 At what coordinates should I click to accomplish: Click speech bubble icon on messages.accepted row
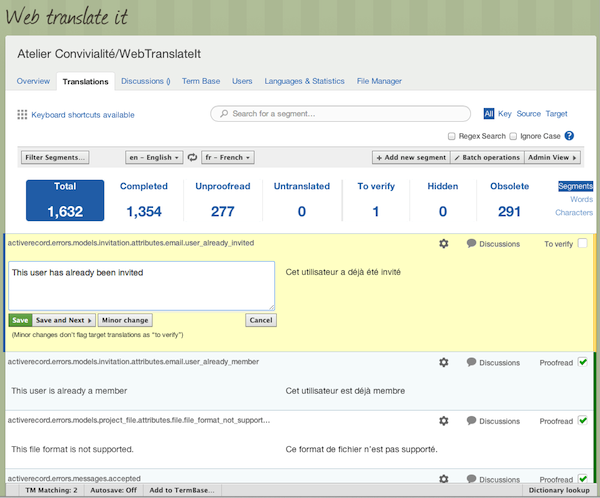(471, 479)
